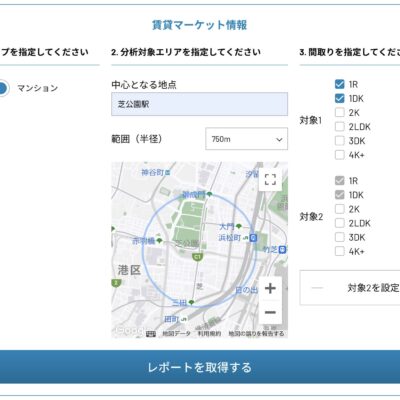Click the 日の出 label on map
The image size is (400, 400).
click(x=247, y=290)
